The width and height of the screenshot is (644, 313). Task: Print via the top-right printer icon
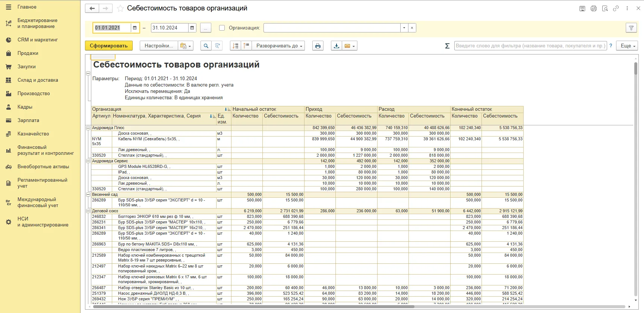point(594,8)
